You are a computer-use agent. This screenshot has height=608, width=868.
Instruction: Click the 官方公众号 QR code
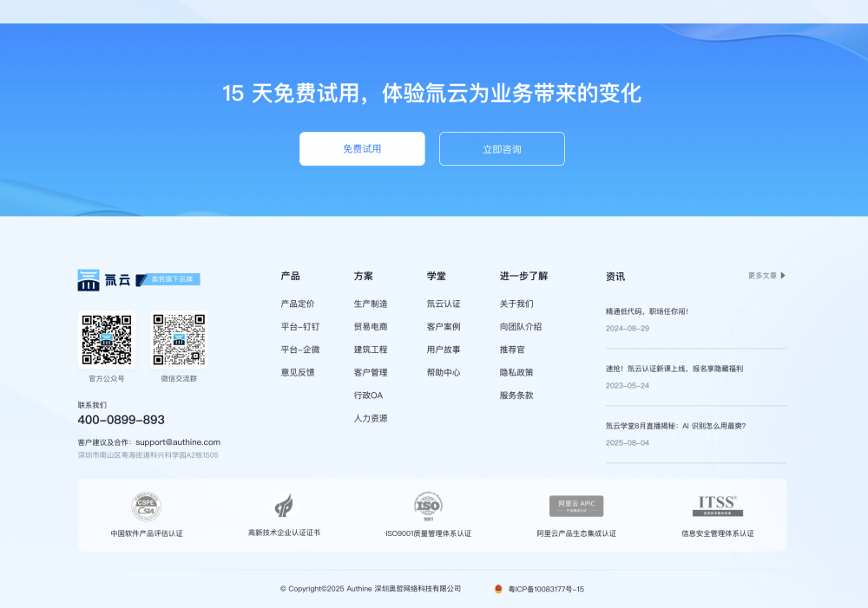(107, 340)
